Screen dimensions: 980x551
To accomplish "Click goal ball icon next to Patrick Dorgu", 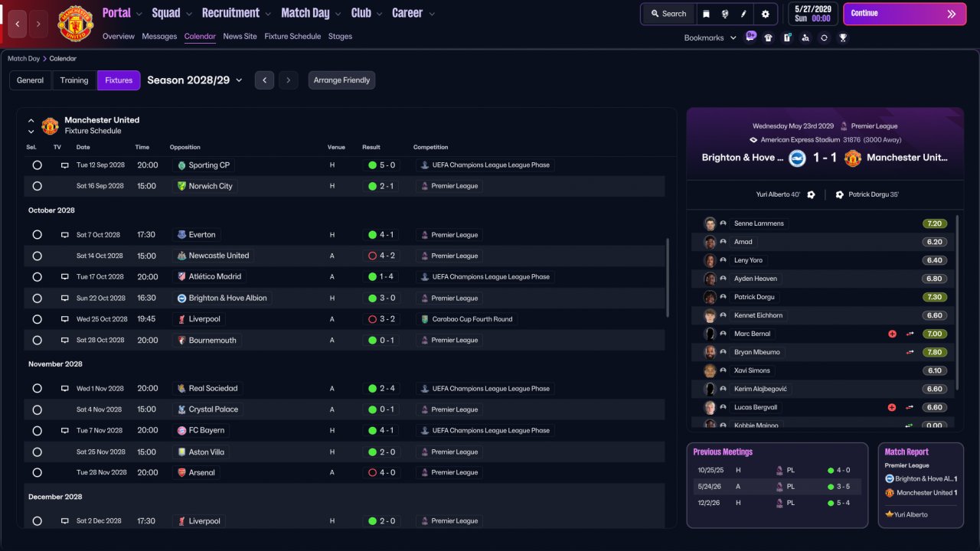I will pos(839,194).
